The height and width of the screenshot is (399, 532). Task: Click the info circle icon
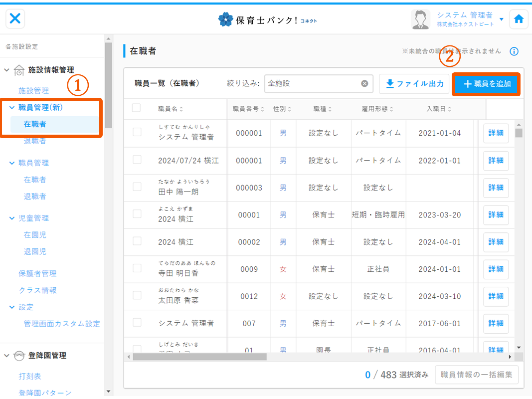pos(514,51)
